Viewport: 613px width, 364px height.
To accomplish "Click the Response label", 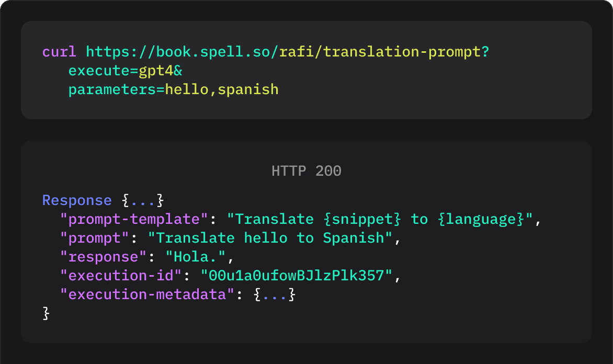I will point(76,201).
